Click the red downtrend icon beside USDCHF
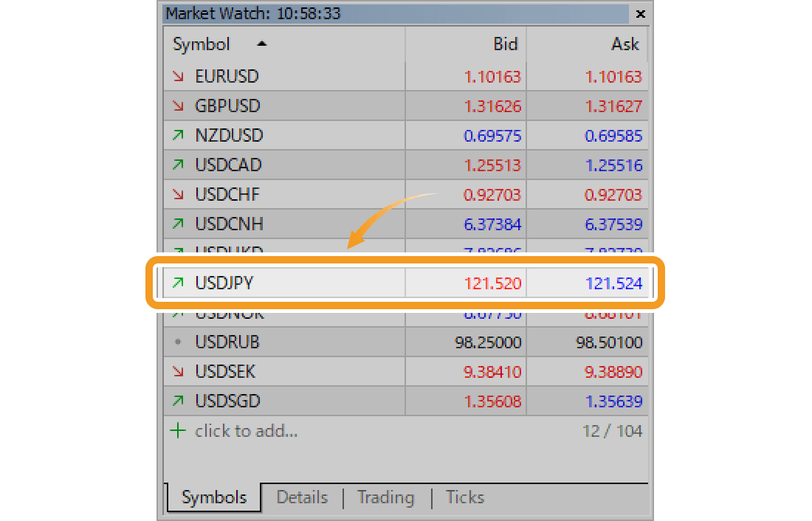The width and height of the screenshot is (812, 521). click(179, 194)
